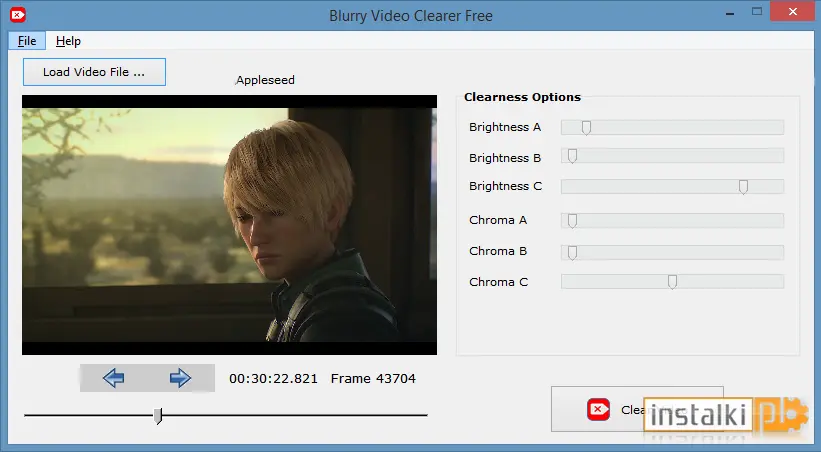Image resolution: width=821 pixels, height=452 pixels.
Task: Open the Help menu
Action: pos(68,41)
